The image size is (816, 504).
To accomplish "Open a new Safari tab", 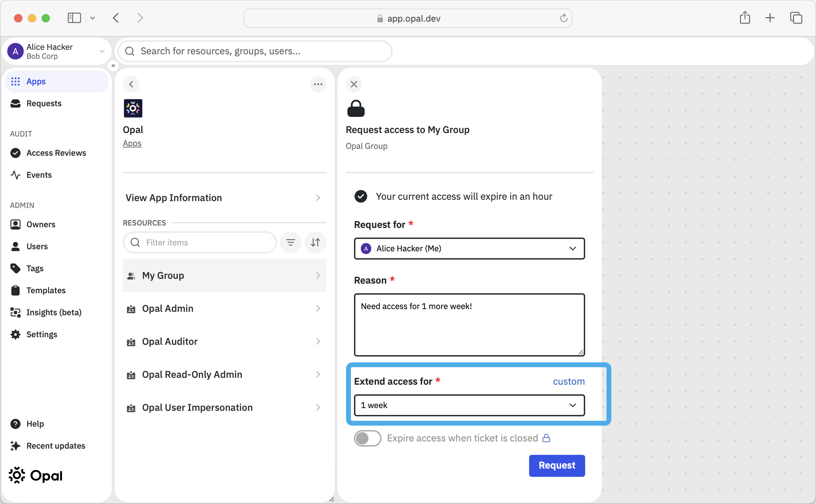I will point(770,18).
